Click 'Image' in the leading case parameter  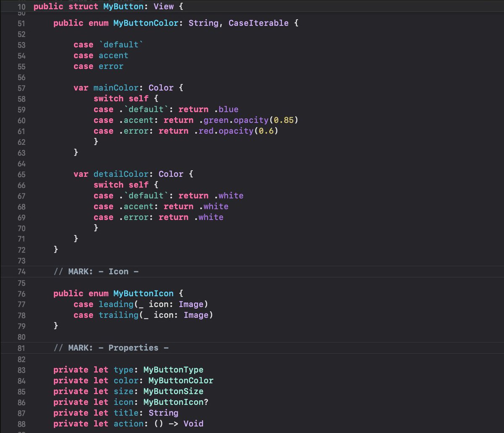[x=191, y=304]
